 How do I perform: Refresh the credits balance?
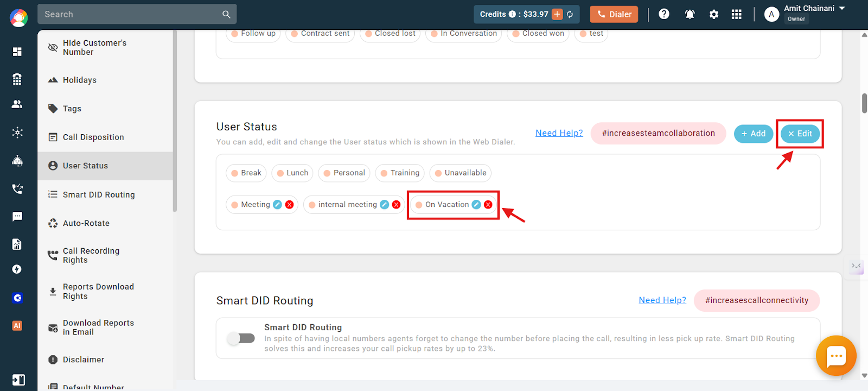click(570, 15)
